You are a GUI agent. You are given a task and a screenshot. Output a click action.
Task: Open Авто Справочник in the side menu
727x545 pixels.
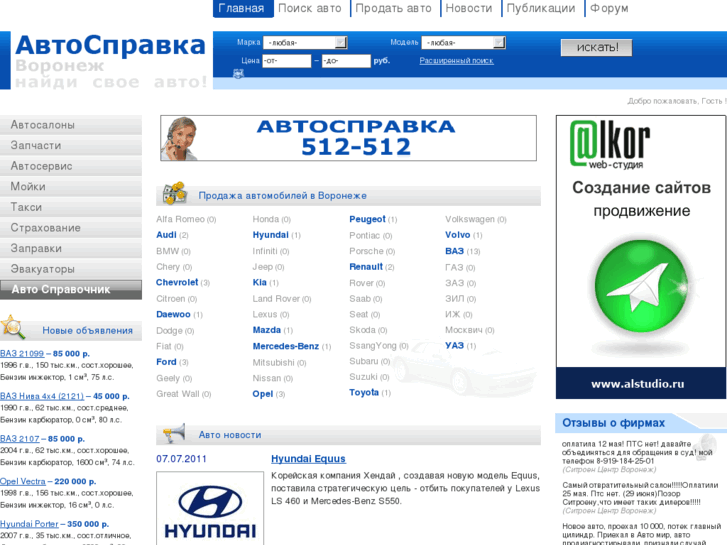tap(71, 289)
